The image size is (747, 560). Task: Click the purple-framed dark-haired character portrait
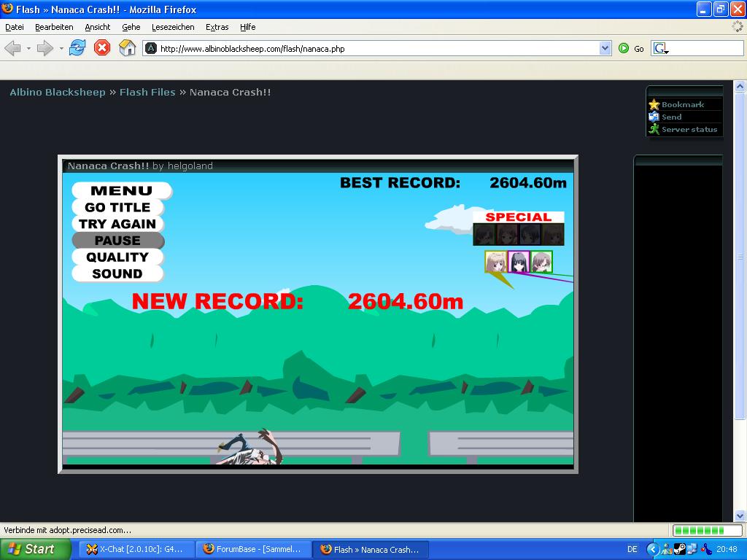[519, 262]
